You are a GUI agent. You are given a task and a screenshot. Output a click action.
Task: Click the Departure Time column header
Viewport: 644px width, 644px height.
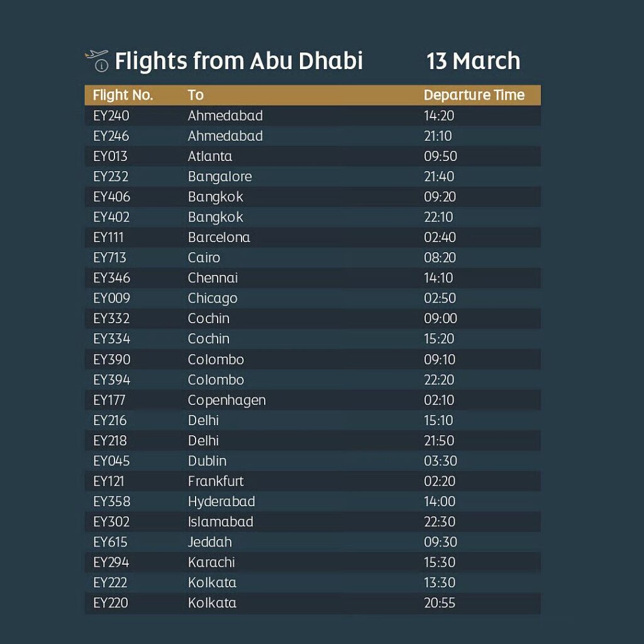coord(474,95)
